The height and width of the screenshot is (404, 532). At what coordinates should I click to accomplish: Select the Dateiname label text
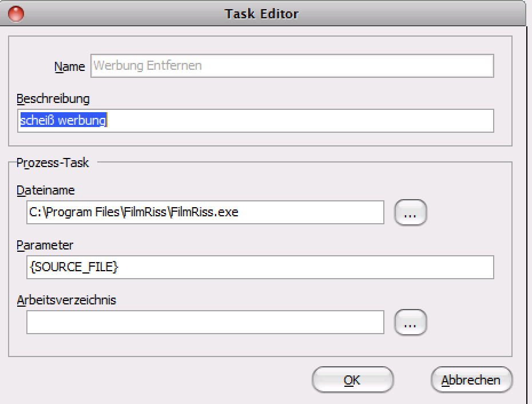click(45, 190)
